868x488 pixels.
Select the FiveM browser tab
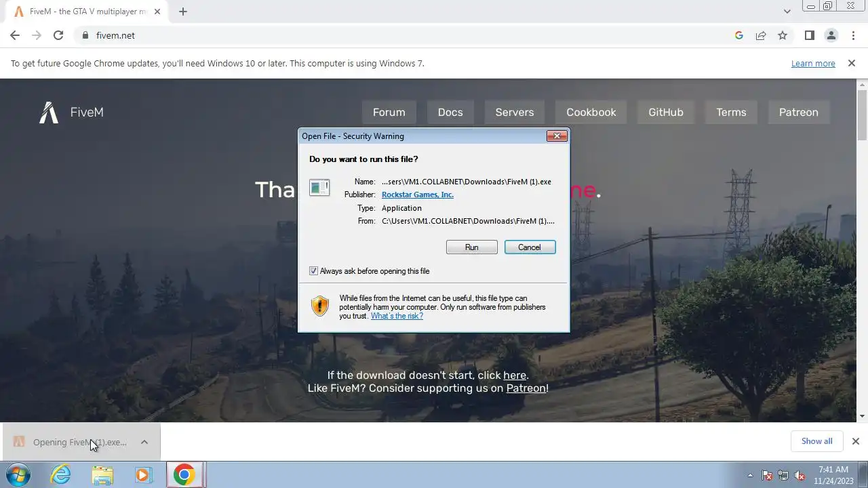[x=87, y=12]
